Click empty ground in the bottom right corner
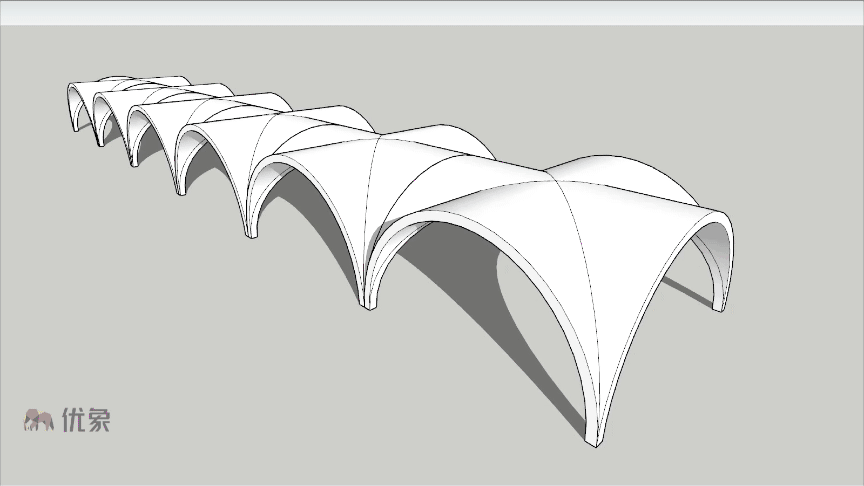This screenshot has width=864, height=486. click(780, 430)
